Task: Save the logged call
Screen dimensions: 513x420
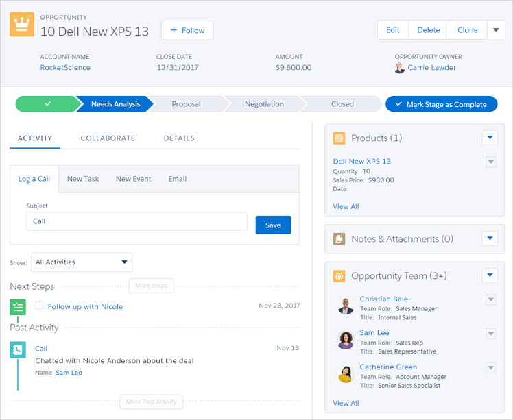Action: 273,225
